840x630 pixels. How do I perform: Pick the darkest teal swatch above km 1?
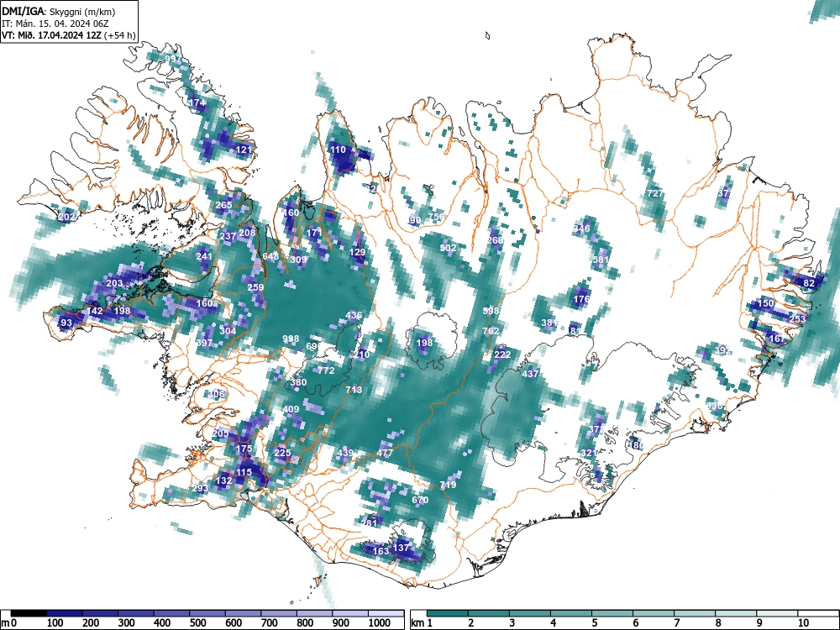click(448, 613)
